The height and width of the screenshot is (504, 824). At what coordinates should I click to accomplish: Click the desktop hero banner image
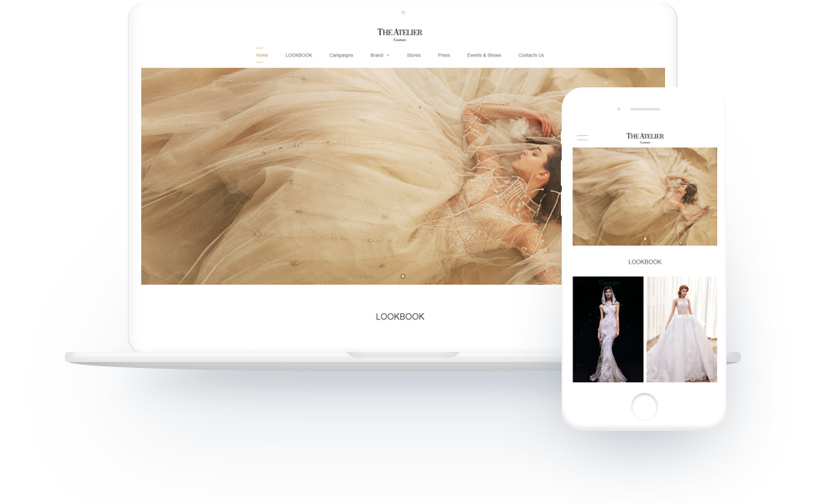[336, 176]
